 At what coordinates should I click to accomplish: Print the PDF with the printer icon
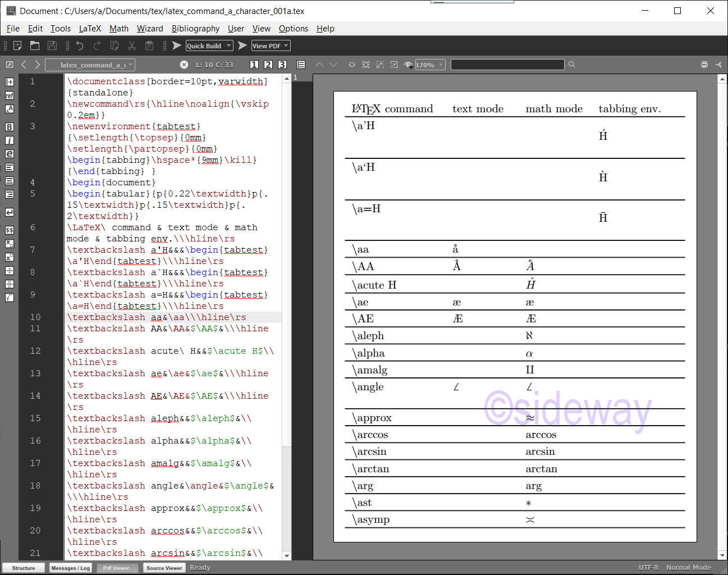click(704, 65)
